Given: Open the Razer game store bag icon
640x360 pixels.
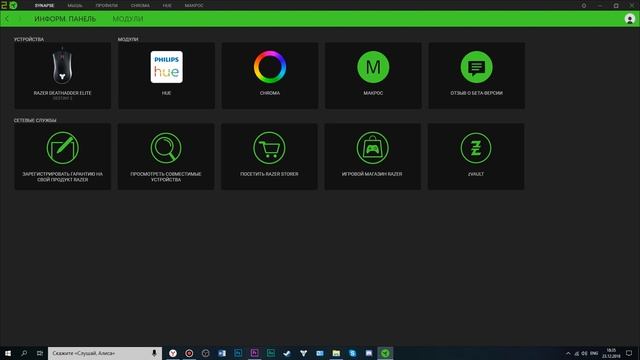Looking at the screenshot, I should click(x=372, y=148).
